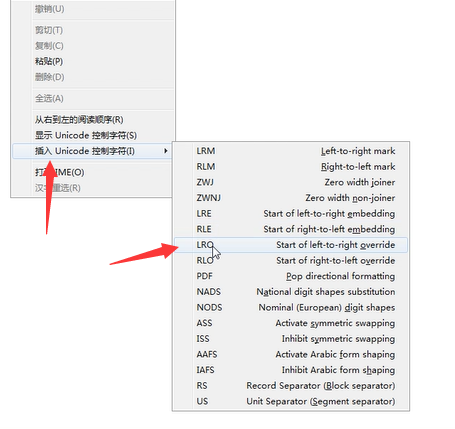
Task: Insert PDF Pop directional formatting
Action: [291, 276]
